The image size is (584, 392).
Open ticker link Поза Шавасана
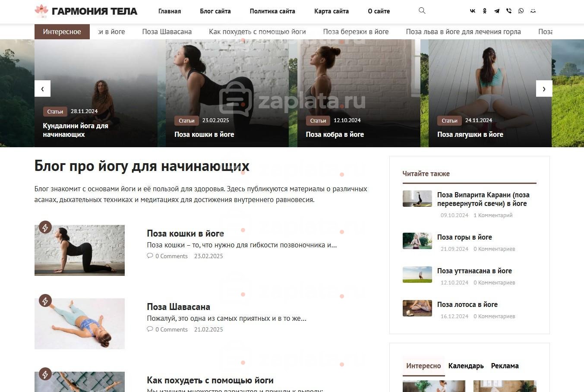click(x=167, y=32)
